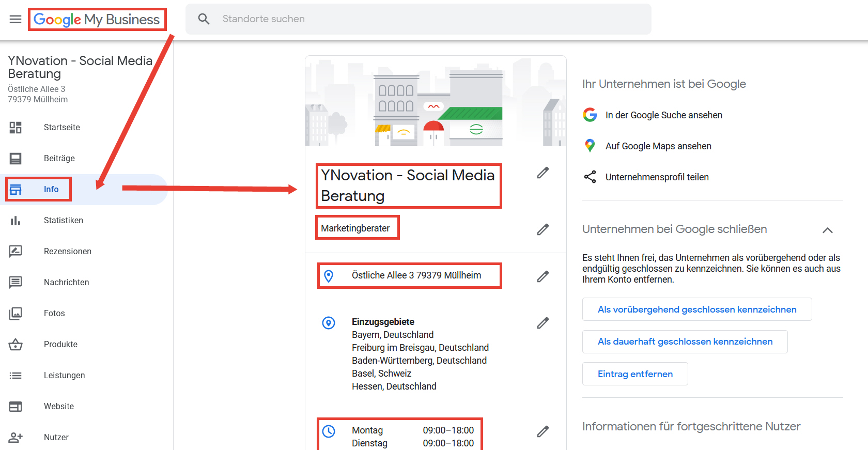Click the Rezensionen review icon
The height and width of the screenshot is (450, 868).
(x=16, y=252)
